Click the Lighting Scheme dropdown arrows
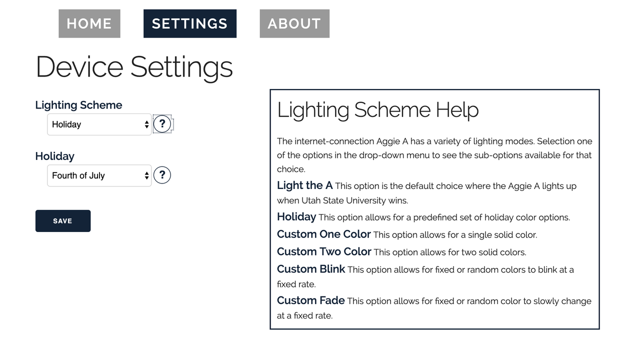The height and width of the screenshot is (364, 640). 146,124
